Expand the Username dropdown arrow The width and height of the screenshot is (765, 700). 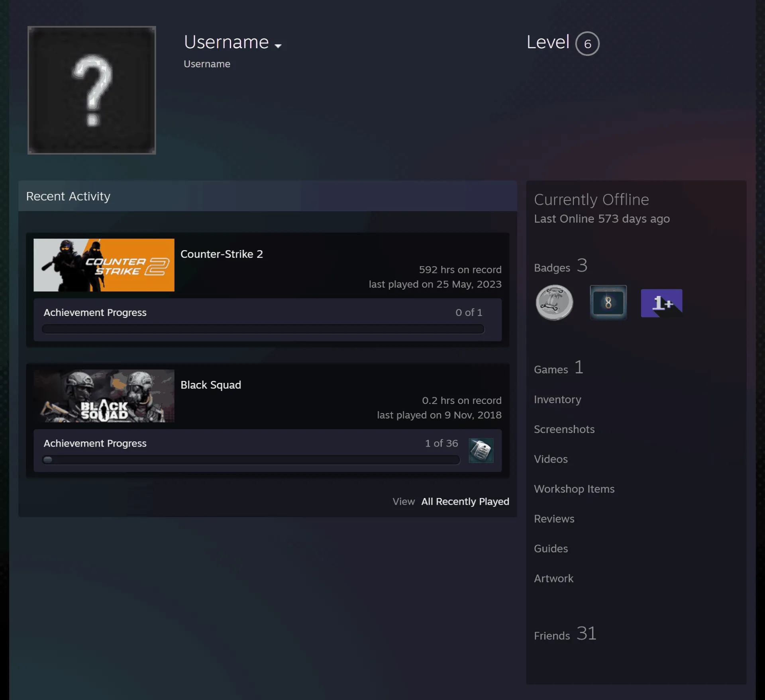point(278,46)
